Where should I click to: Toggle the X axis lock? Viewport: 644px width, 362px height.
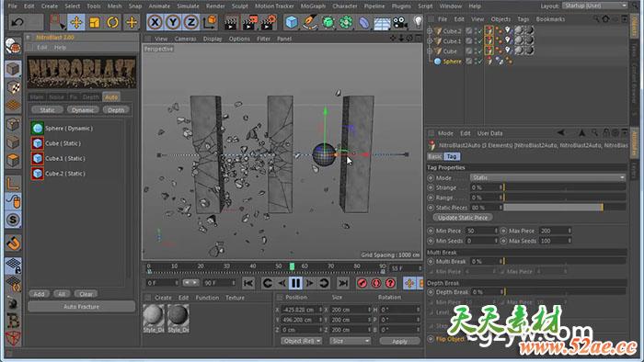(155, 22)
